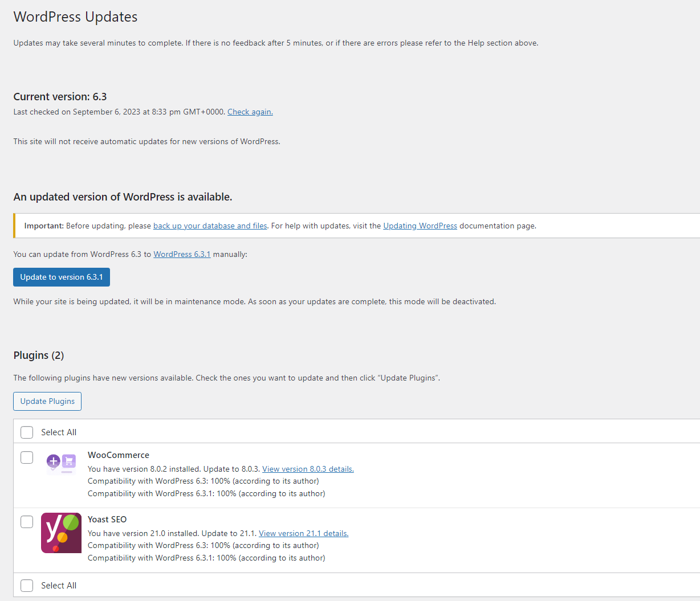
Task: Click the Current version: 6.3 heading
Action: click(x=59, y=96)
